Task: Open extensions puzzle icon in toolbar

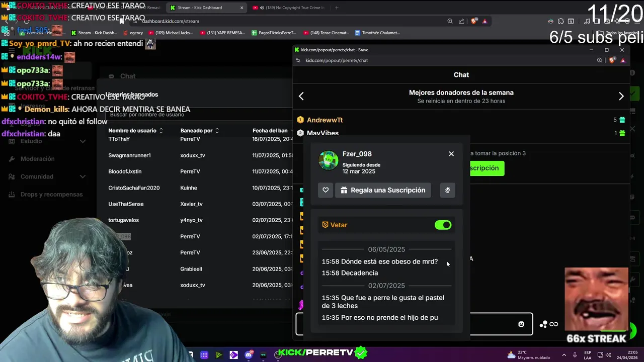Action: [x=560, y=21]
